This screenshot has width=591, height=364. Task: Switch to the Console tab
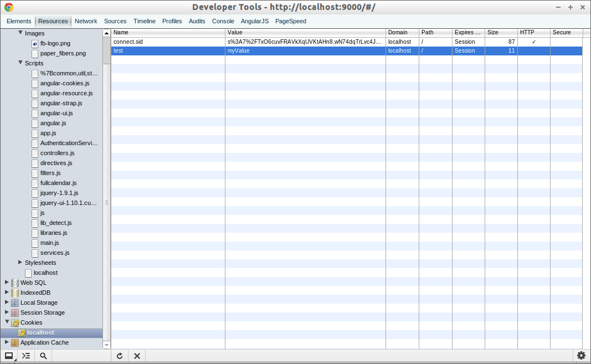tap(223, 21)
